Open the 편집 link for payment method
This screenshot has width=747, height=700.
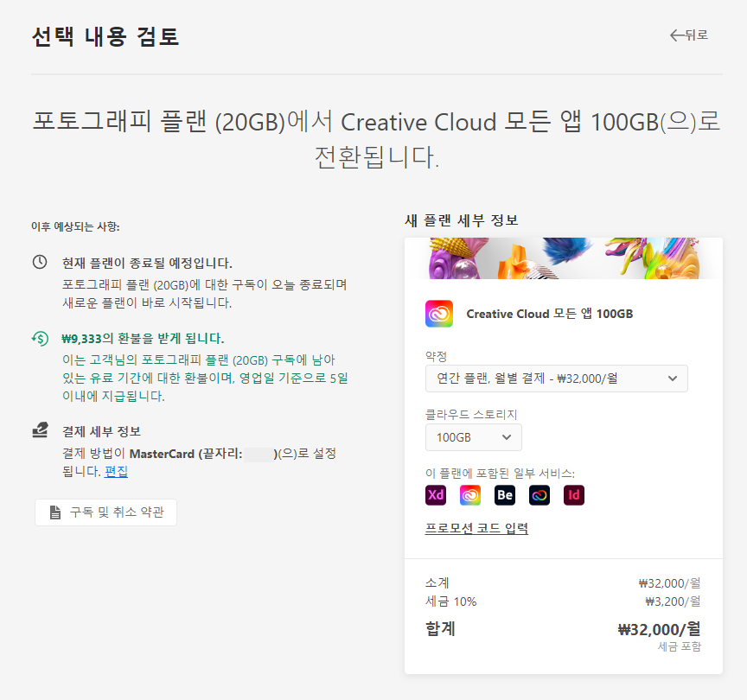coord(116,472)
